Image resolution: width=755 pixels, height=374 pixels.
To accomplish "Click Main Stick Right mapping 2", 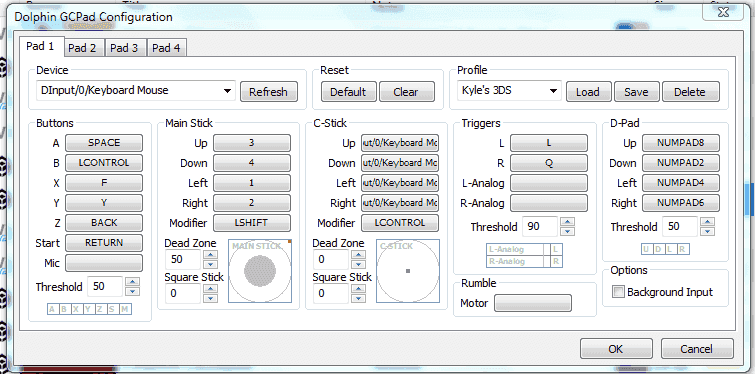I will [252, 203].
